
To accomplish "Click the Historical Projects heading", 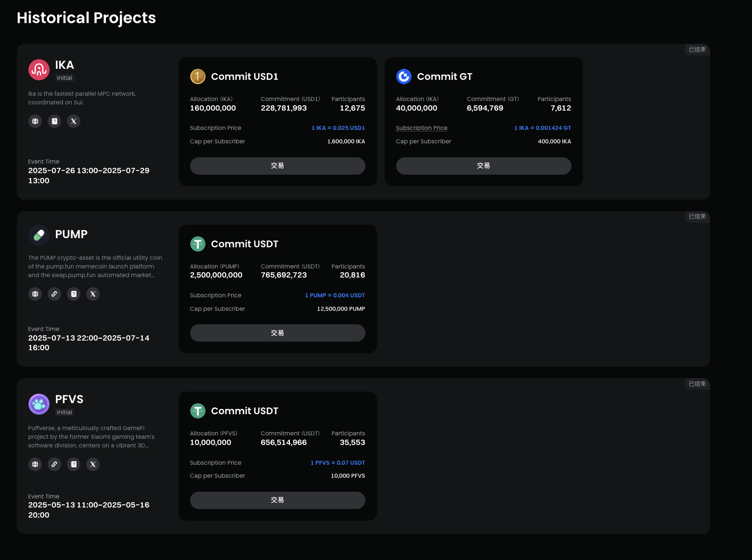I will pos(86,18).
